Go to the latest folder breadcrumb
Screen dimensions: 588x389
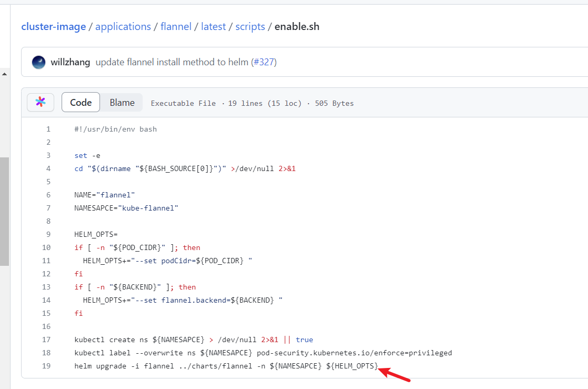(x=213, y=26)
